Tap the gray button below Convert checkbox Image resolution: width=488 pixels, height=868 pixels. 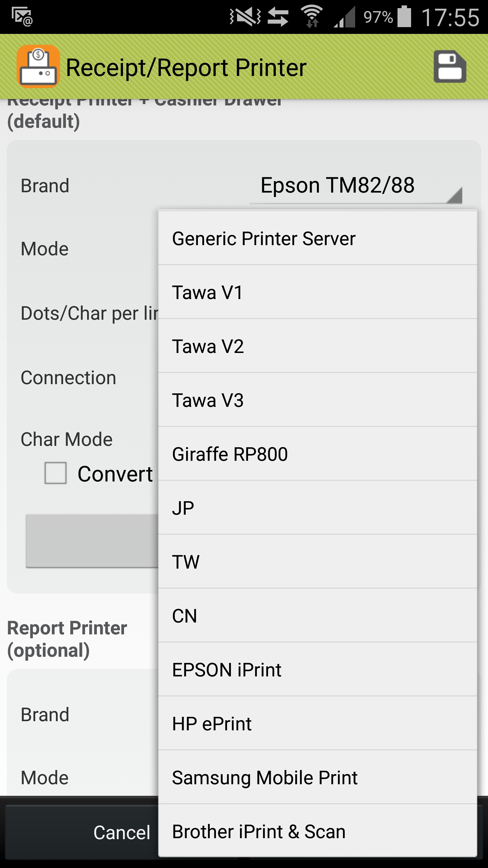[x=92, y=541]
